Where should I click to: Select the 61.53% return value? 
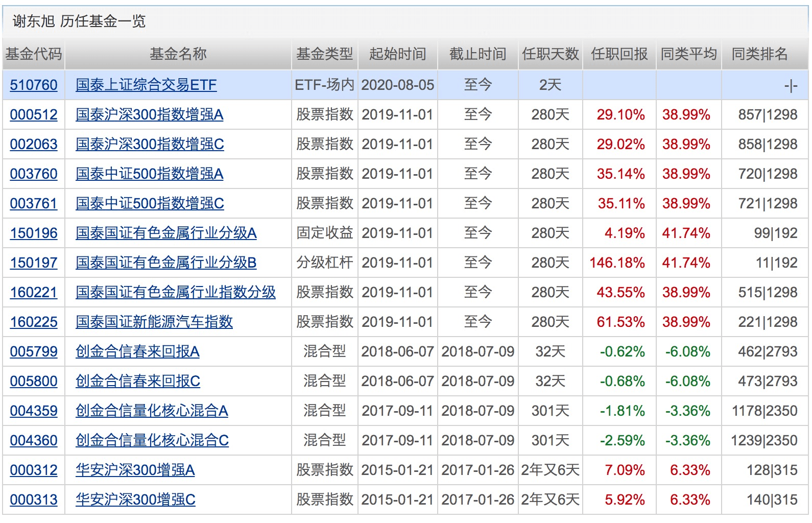[621, 322]
